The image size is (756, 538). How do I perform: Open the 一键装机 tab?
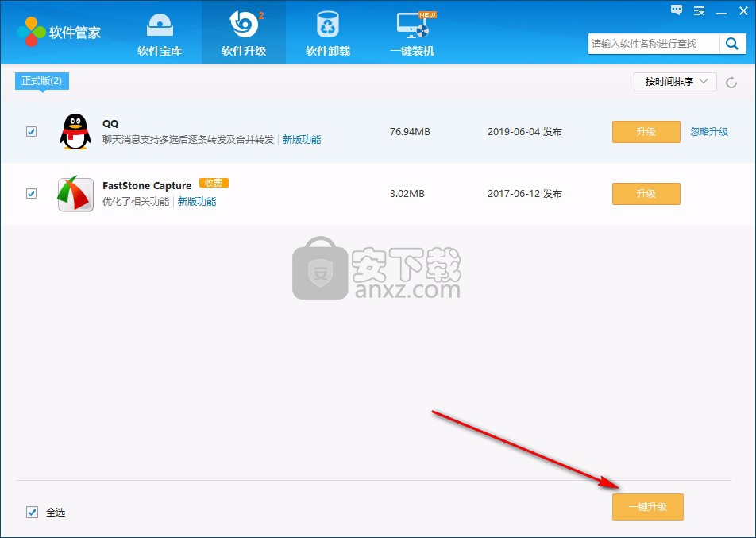412,33
